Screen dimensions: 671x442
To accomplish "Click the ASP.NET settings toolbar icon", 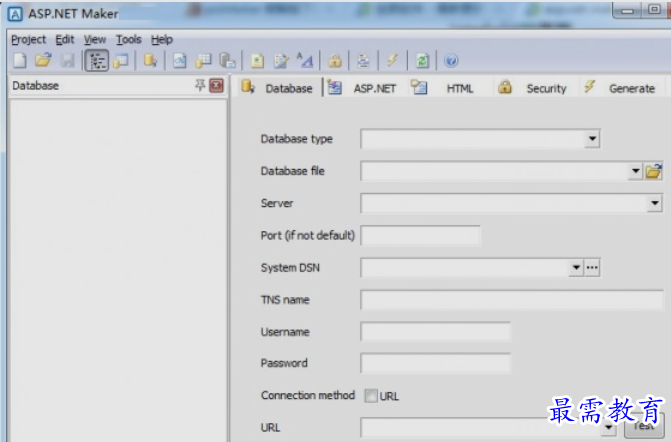I will 180,61.
